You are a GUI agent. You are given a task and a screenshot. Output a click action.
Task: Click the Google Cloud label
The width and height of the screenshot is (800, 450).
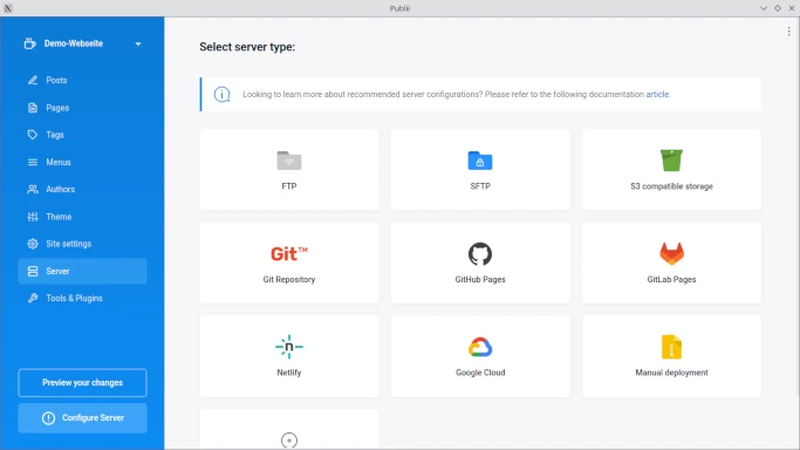(x=480, y=372)
